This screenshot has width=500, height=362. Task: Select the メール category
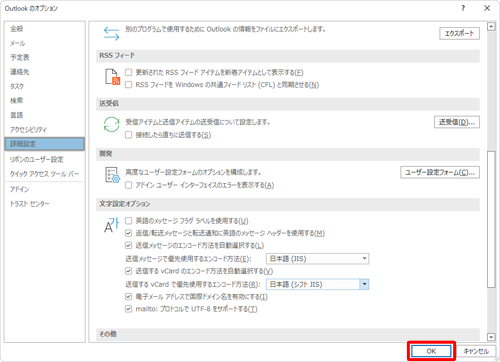tap(44, 43)
